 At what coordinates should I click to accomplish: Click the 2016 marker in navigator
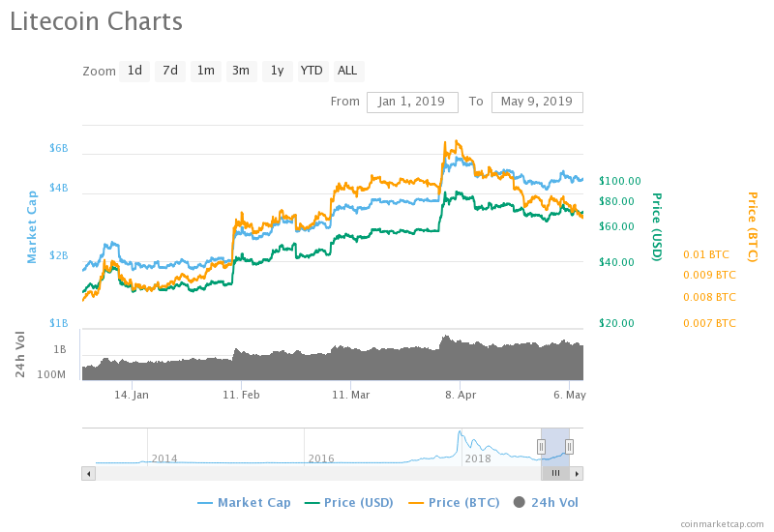point(321,458)
